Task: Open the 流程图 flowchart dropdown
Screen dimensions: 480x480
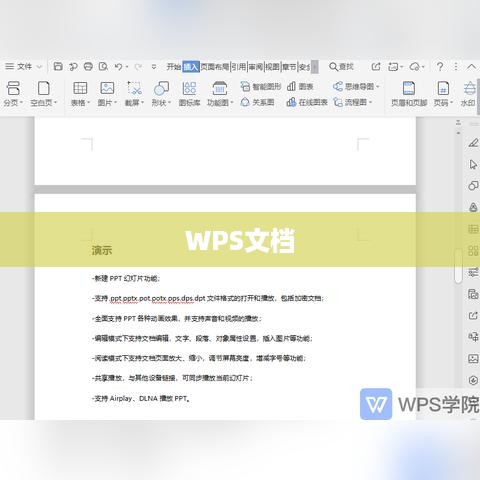Action: pyautogui.click(x=352, y=102)
